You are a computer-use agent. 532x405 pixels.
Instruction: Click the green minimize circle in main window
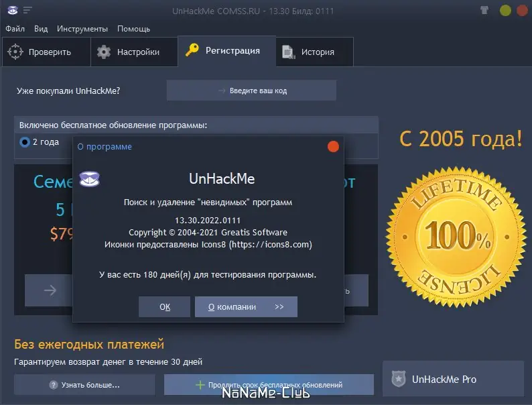(x=505, y=11)
